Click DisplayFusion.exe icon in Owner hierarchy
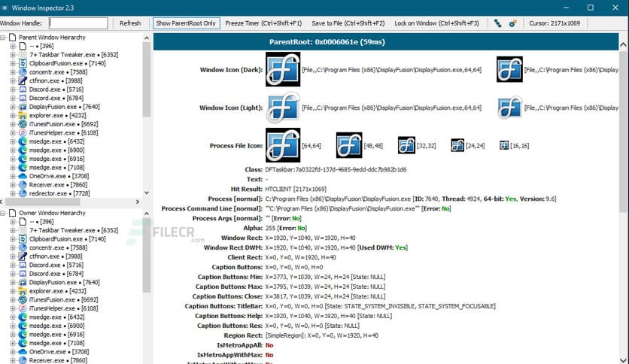Screen dimensions: 629x364 pyautogui.click(x=23, y=282)
